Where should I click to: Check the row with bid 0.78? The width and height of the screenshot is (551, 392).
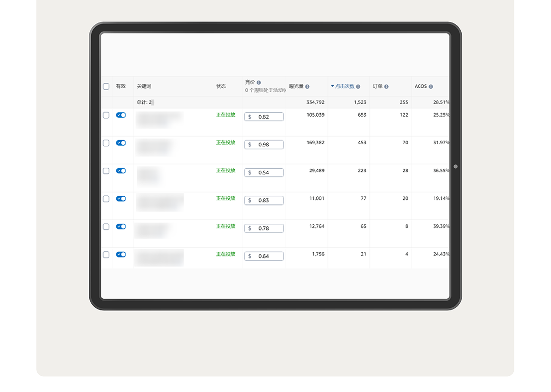coord(106,226)
